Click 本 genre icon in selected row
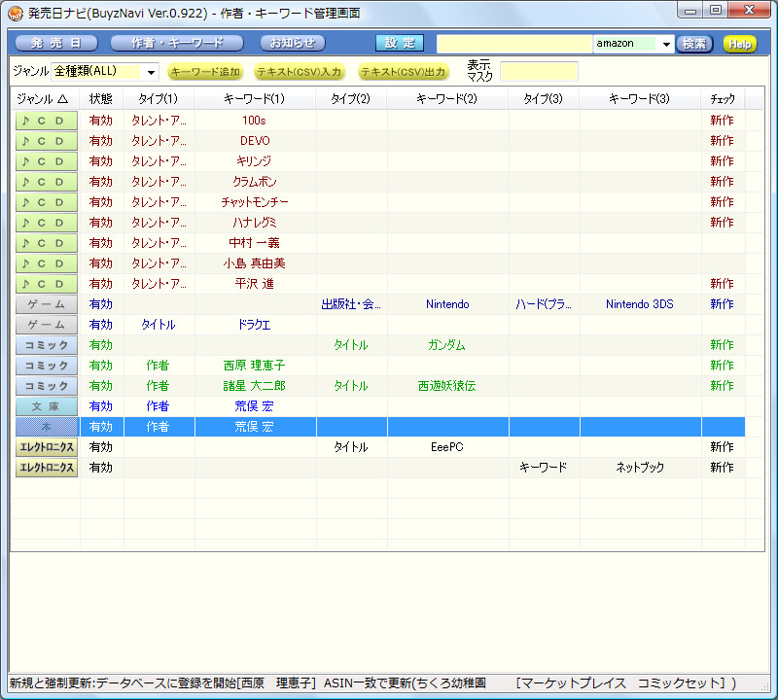 (x=46, y=427)
